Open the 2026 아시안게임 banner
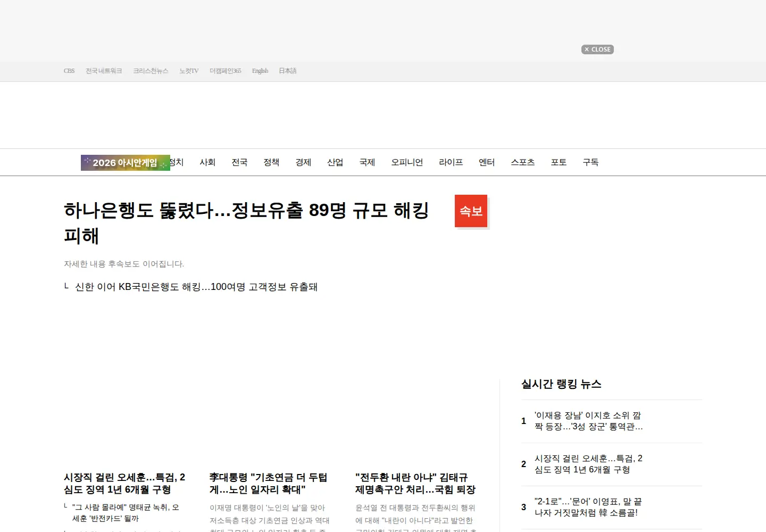Screen dimensions: 766x532 pos(126,163)
